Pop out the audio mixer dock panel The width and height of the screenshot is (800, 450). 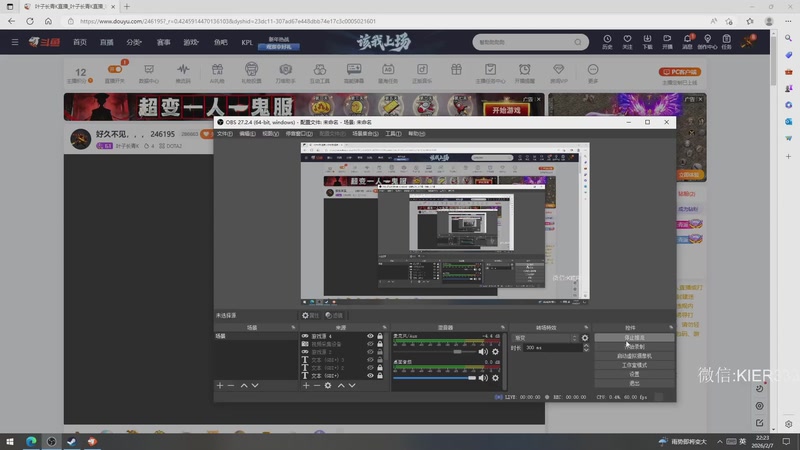click(x=503, y=328)
